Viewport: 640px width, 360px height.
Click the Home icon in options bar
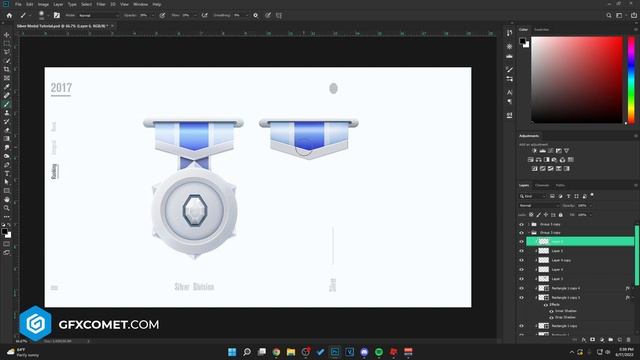pos(9,16)
